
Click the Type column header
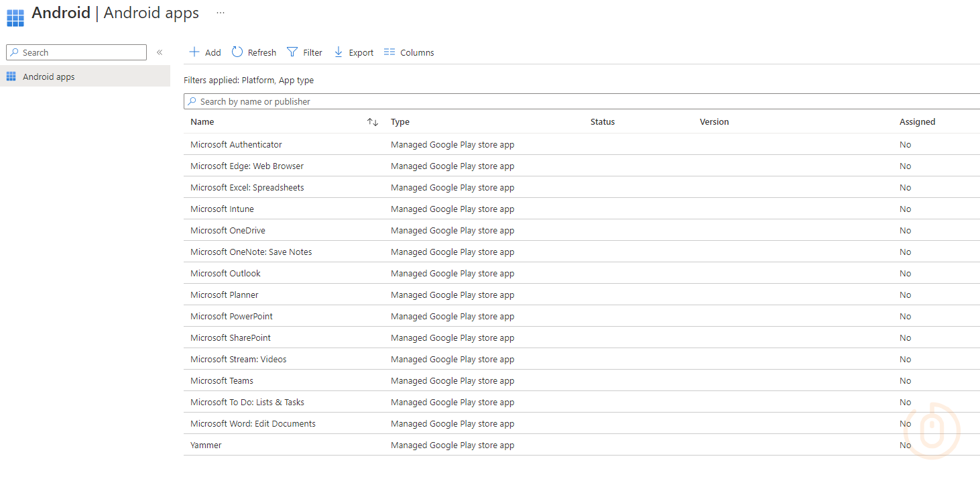pos(400,122)
